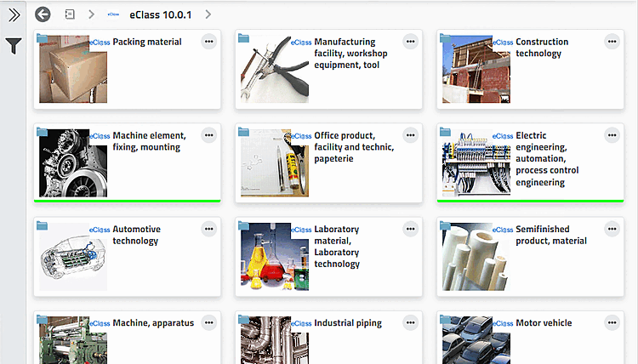Open more options for Office product card
The height and width of the screenshot is (364, 638).
(x=411, y=135)
